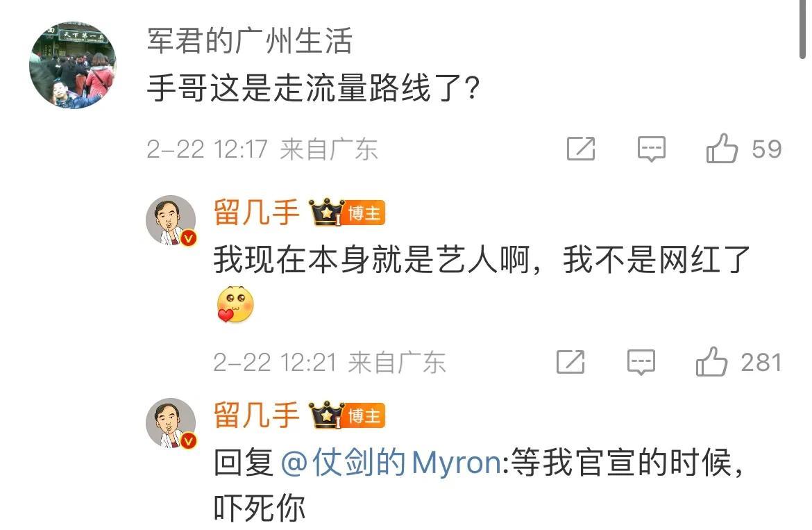Viewport: 812px width, 530px height.
Task: Open 留几手 avatar on first reply
Action: 171,220
